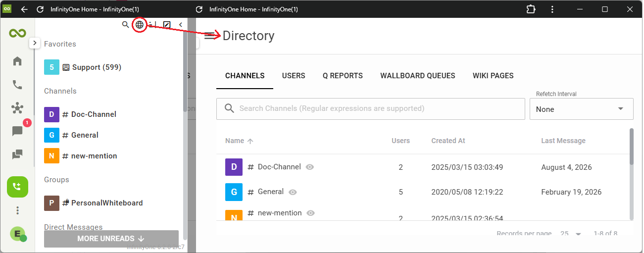
Task: Open the Directory globe icon
Action: (x=140, y=24)
